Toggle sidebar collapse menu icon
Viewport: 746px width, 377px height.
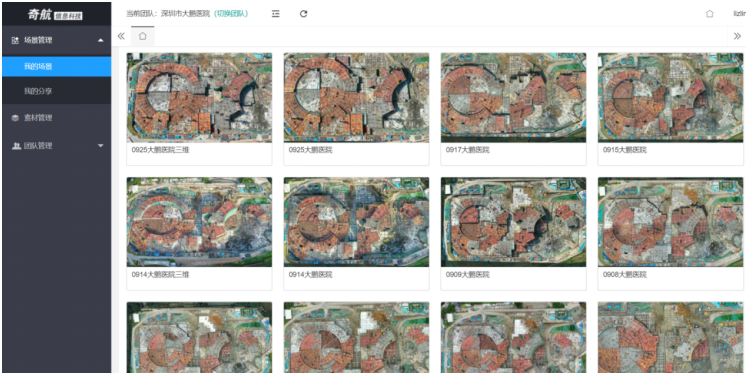click(275, 14)
